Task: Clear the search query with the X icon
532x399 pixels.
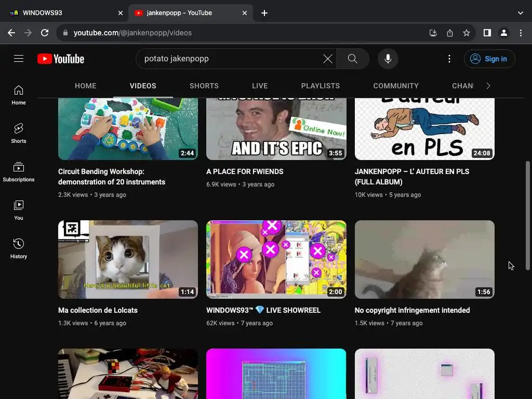Action: 327,59
